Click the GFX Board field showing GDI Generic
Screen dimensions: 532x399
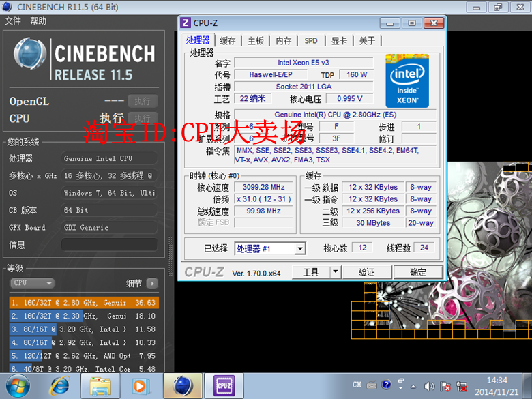click(109, 228)
